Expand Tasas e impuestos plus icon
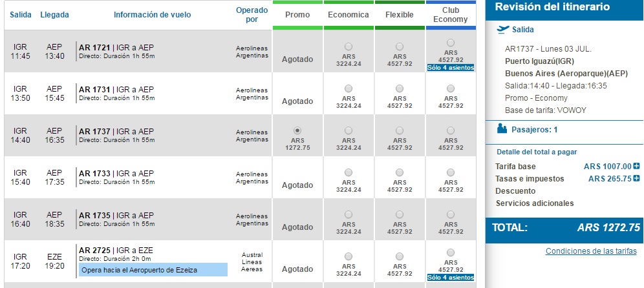Screen dimensions: 644x288 point(637,179)
